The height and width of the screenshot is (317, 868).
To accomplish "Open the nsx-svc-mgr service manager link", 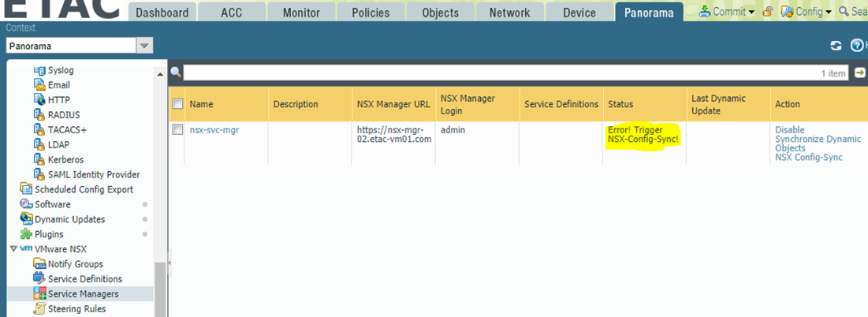I will 214,129.
